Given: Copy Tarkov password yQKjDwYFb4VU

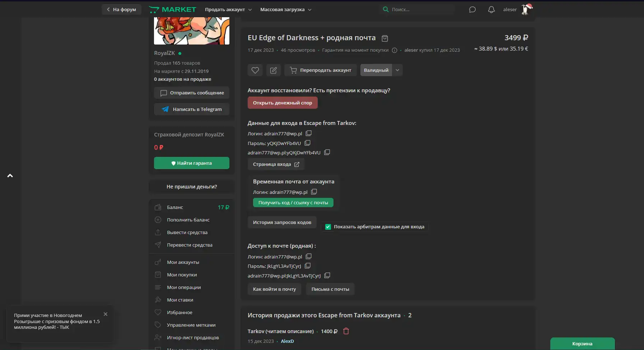Looking at the screenshot, I should click(308, 143).
